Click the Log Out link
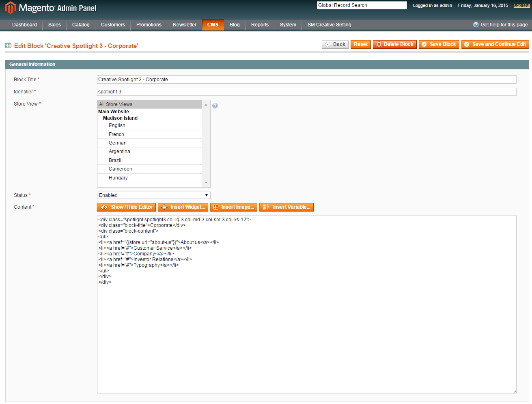 (522, 5)
